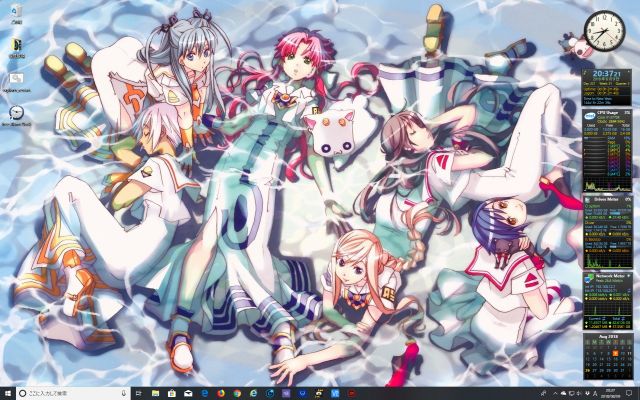Viewport: 640px width, 400px height.
Task: Open the taskbar date and time
Action: (611, 393)
